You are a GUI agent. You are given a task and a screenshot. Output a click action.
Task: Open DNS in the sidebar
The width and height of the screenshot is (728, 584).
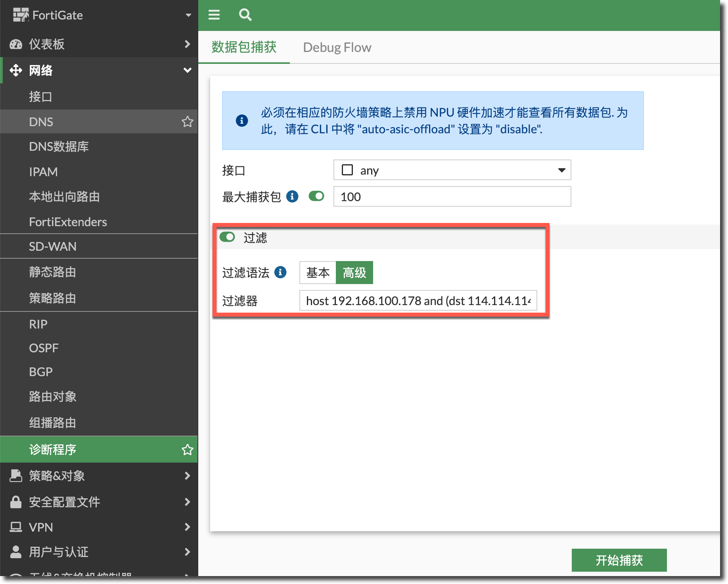(x=99, y=121)
